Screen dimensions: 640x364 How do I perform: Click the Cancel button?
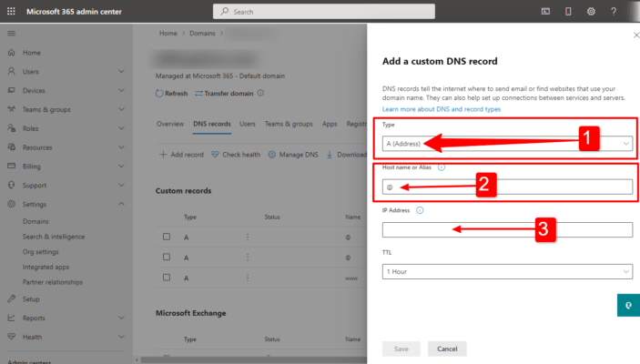click(x=447, y=349)
